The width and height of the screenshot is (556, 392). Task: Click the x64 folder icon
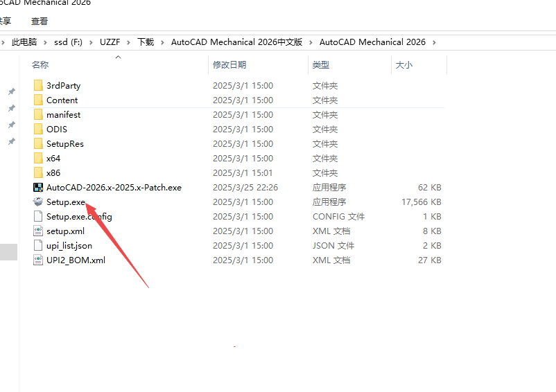[x=38, y=159]
